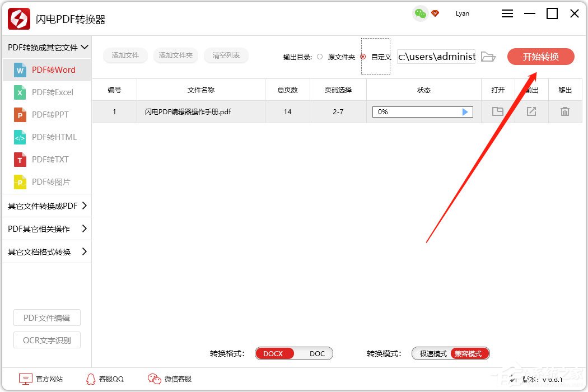The width and height of the screenshot is (588, 392).
Task: Choose the PDF转TXT conversion option
Action: (46, 160)
